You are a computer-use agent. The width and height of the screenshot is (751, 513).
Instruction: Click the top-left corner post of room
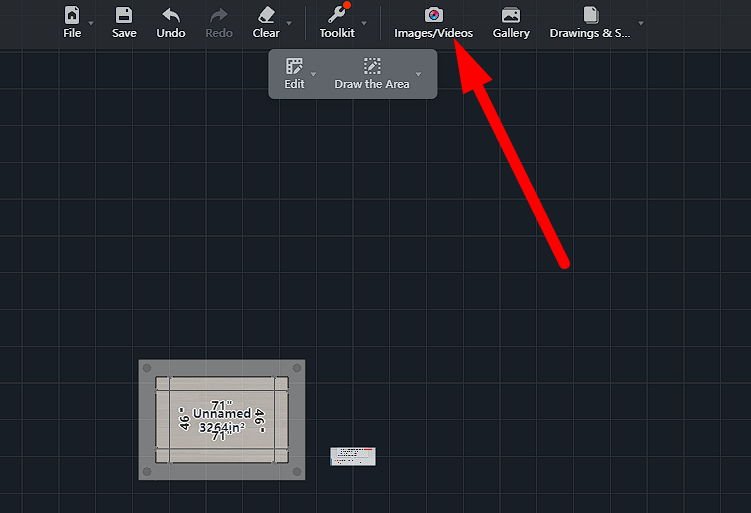click(x=147, y=369)
